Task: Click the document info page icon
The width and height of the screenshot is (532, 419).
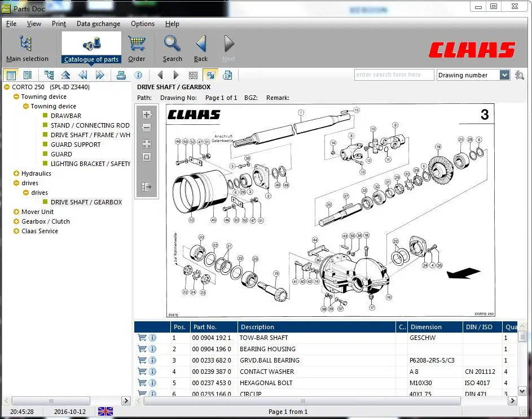Action: click(227, 75)
